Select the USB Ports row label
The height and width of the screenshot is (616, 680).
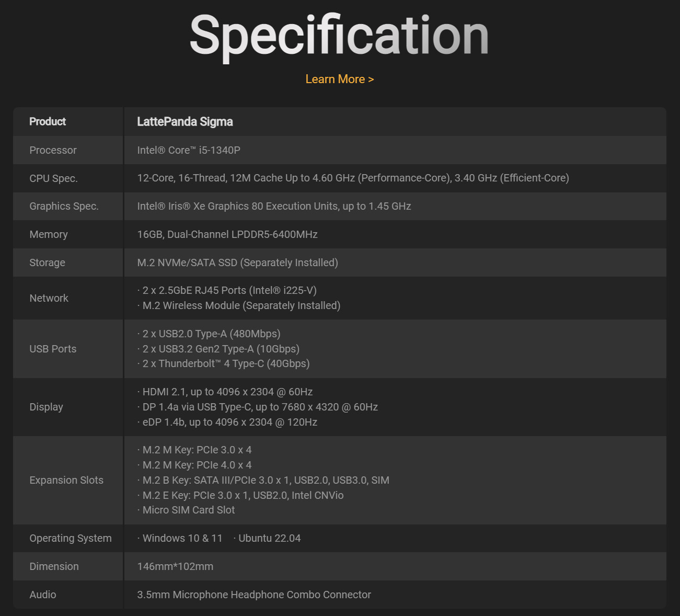53,349
